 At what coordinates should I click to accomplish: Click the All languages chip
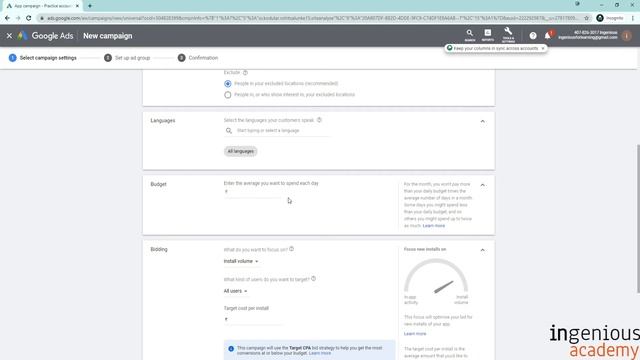240,151
